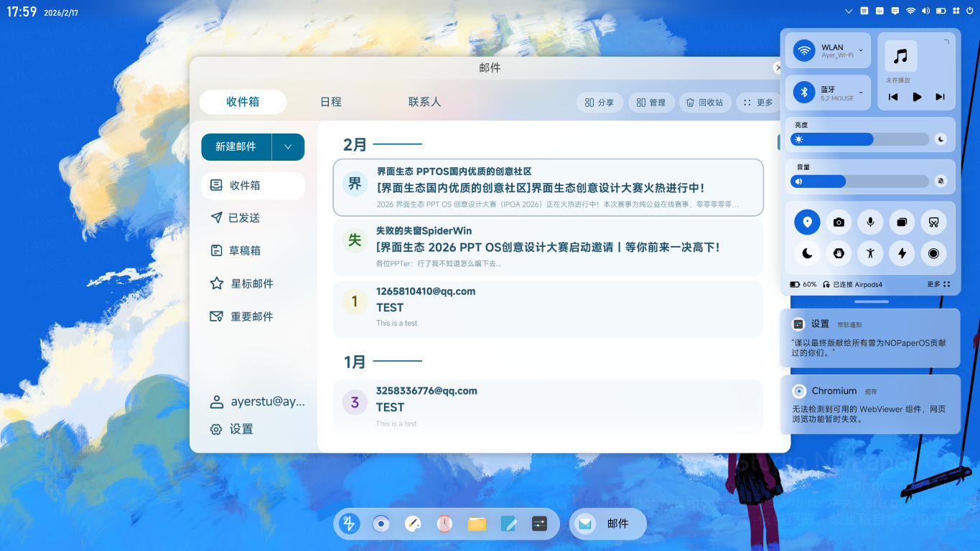
Task: Toggle the 蓝牙 Bluetooth button
Action: [804, 93]
